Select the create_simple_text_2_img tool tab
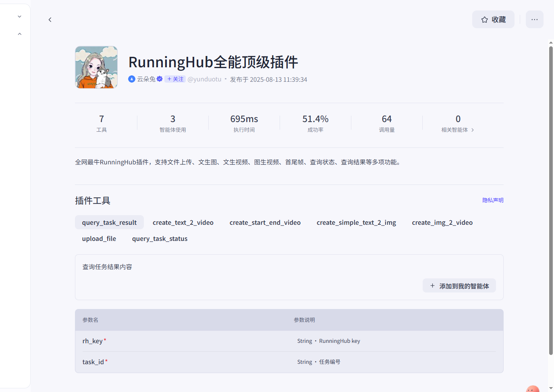This screenshot has width=554, height=392. pos(356,222)
